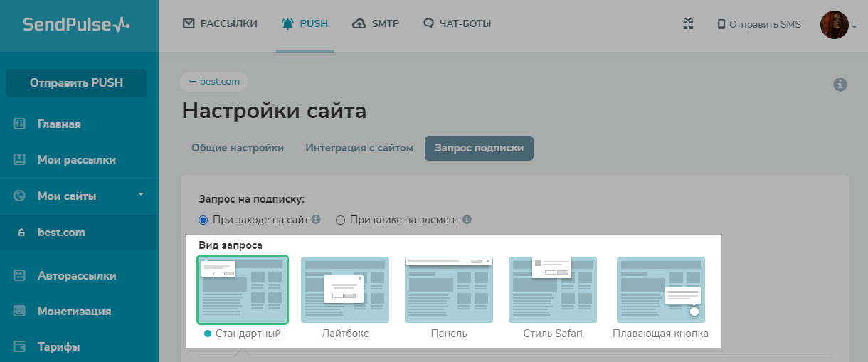The image size is (868, 362).
Task: Click the Настройки сайта heading
Action: pos(275,112)
